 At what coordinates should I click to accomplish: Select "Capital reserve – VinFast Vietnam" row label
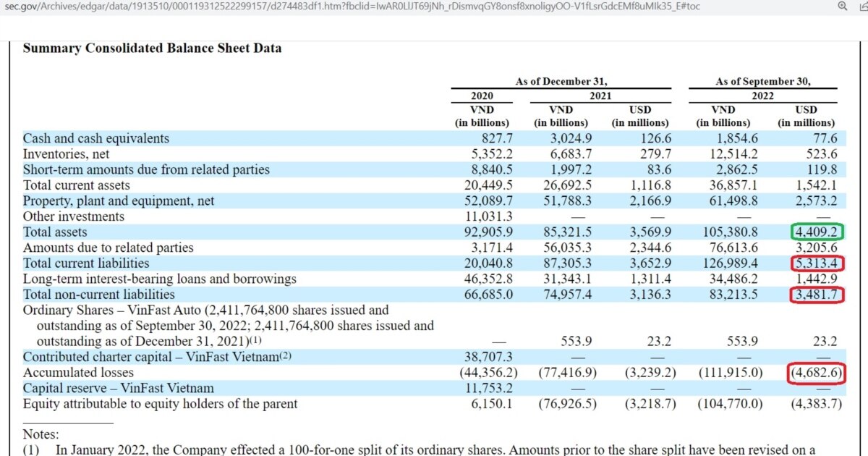point(119,388)
